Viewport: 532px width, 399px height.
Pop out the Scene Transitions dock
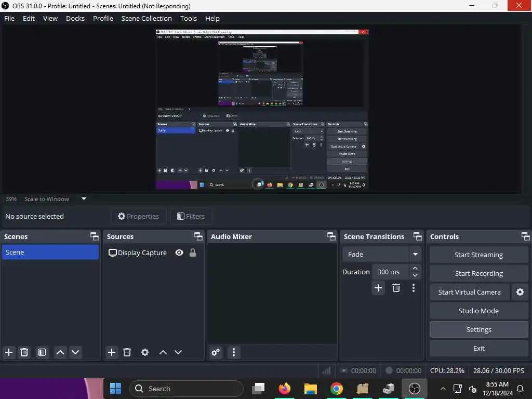point(417,236)
